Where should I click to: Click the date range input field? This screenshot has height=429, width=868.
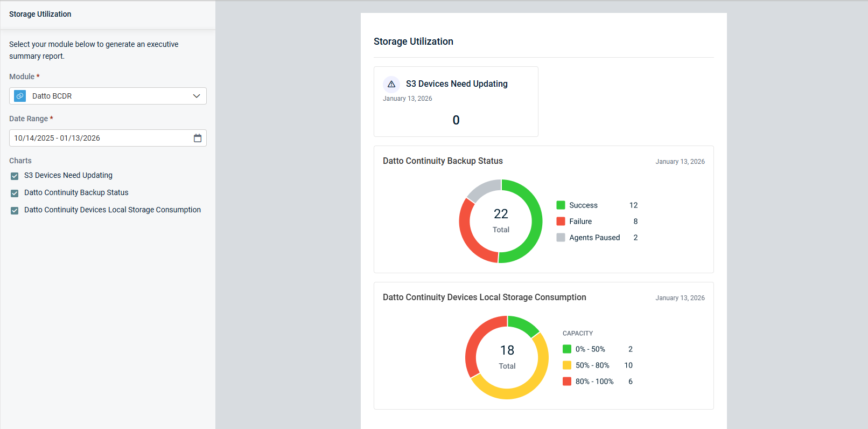(x=100, y=138)
